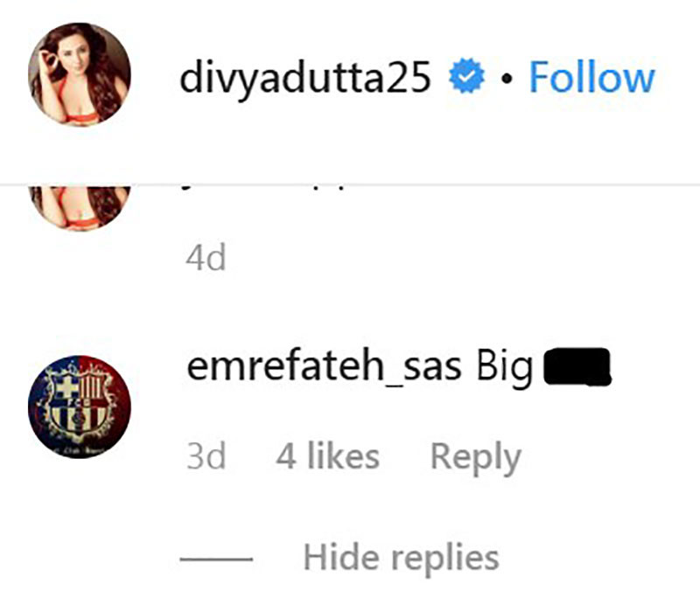The width and height of the screenshot is (700, 612).
Task: Click the blue verified badge icon
Action: 466,76
